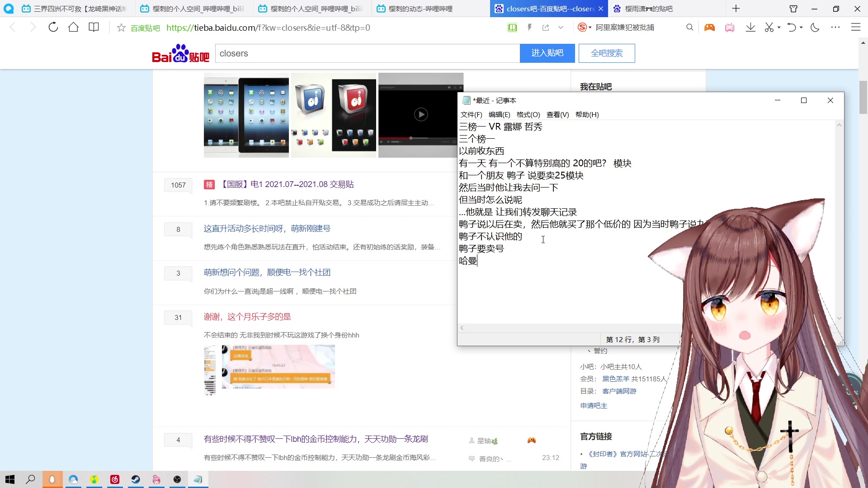Click 客户端网游 directory link
This screenshot has height=488, width=868.
619,391
